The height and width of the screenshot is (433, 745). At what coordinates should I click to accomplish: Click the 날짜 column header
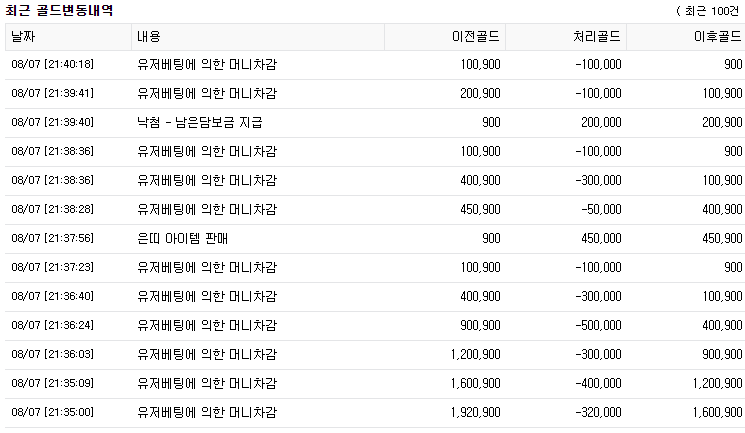22,37
